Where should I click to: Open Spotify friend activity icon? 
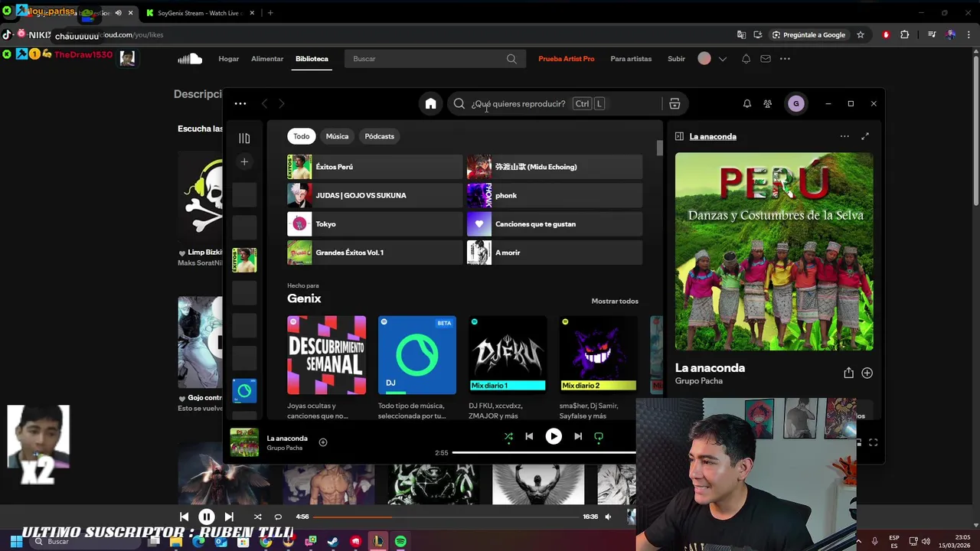tap(768, 104)
